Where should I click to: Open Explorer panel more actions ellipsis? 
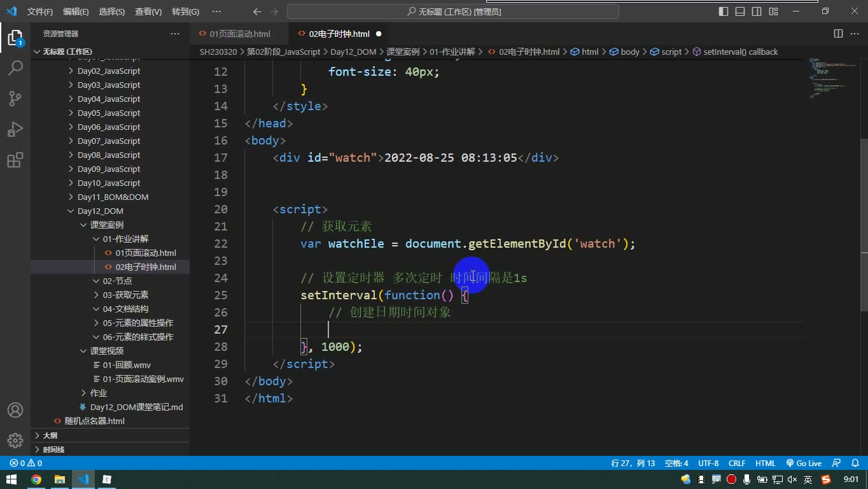pos(175,34)
